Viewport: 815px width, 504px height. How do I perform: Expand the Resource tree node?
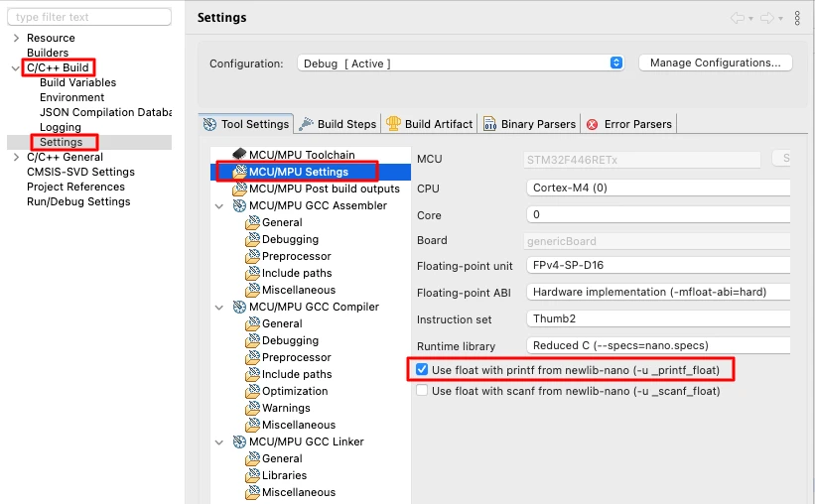[16, 38]
